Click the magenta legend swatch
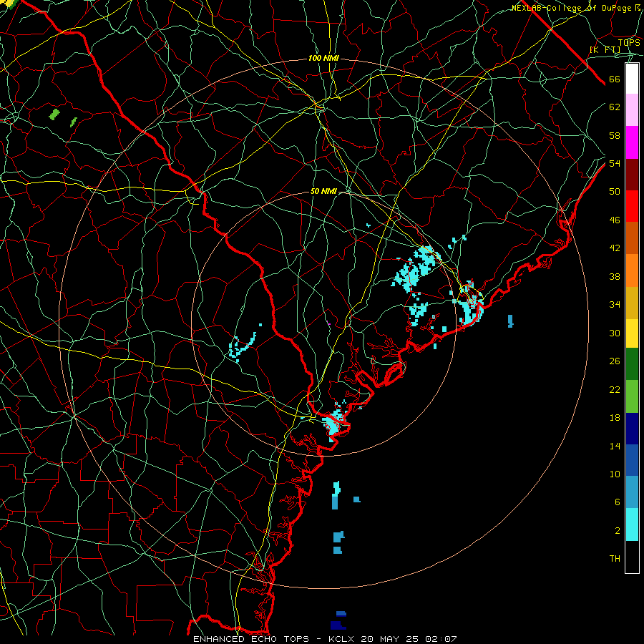The image size is (644, 644). point(632,142)
